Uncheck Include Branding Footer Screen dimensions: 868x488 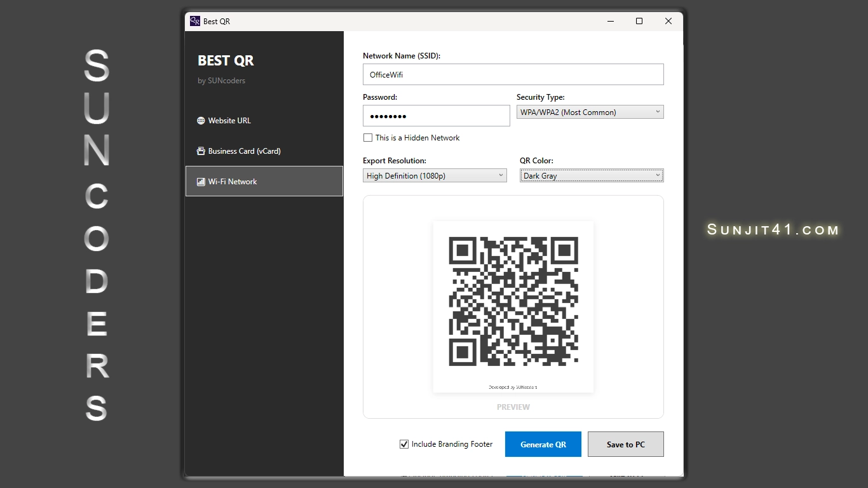(404, 444)
